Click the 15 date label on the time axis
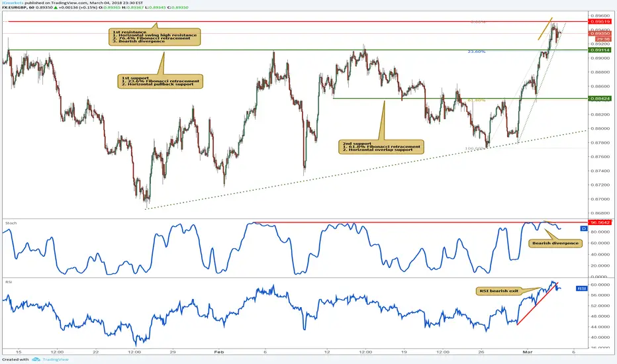The height and width of the screenshot is (364, 617). click(x=19, y=352)
